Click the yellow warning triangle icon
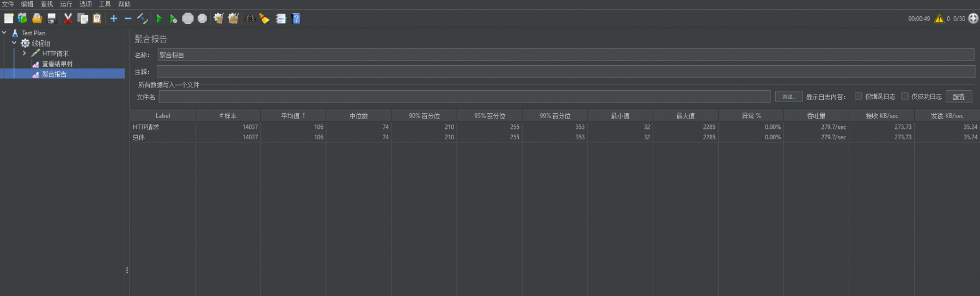 (x=939, y=18)
